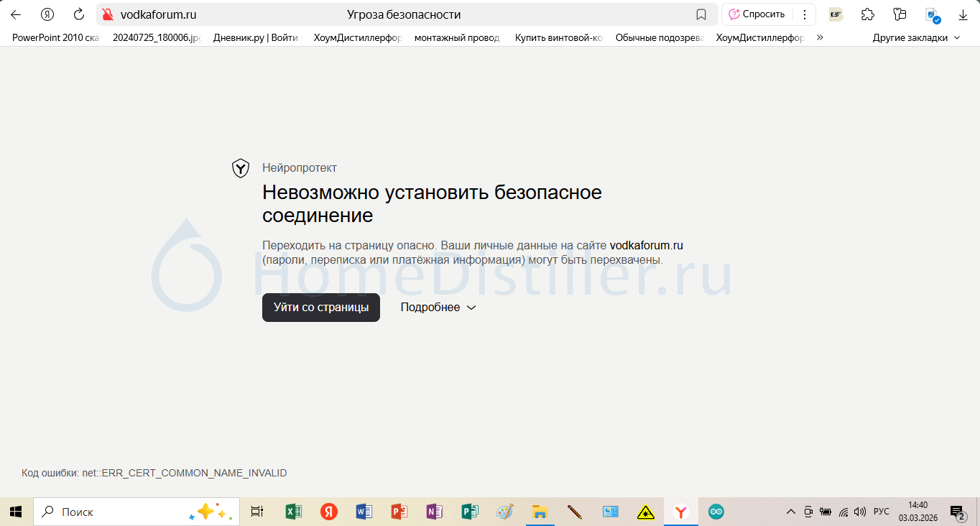Launch Excel from the taskbar

coord(294,512)
